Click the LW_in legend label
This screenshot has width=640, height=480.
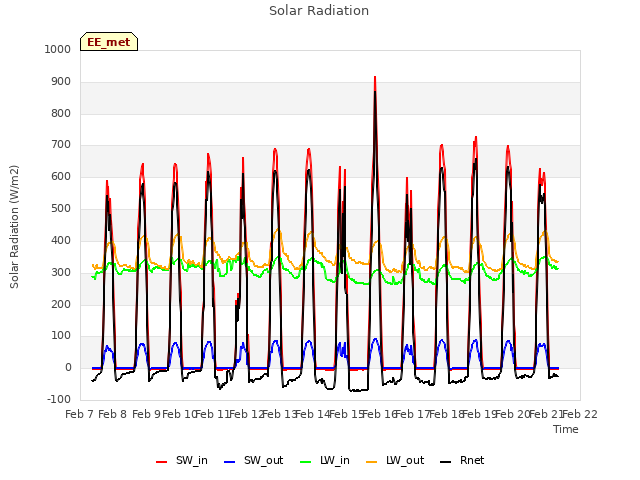335,461
